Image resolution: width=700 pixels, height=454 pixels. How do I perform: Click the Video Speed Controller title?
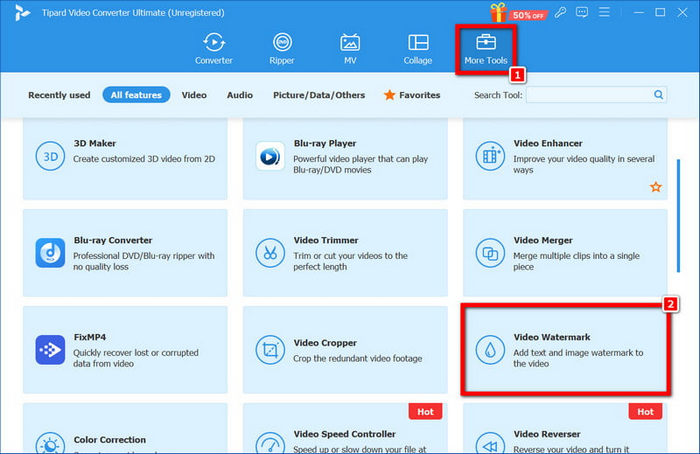point(344,434)
